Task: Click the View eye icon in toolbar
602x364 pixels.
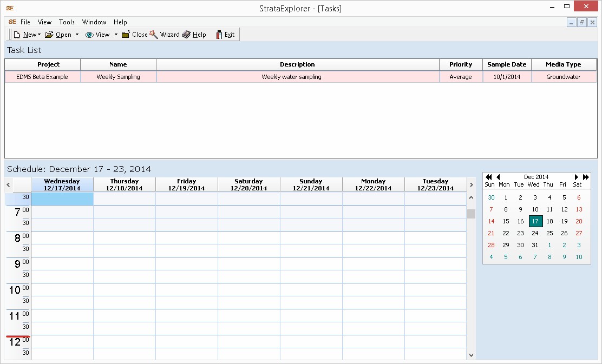Action: (x=89, y=35)
